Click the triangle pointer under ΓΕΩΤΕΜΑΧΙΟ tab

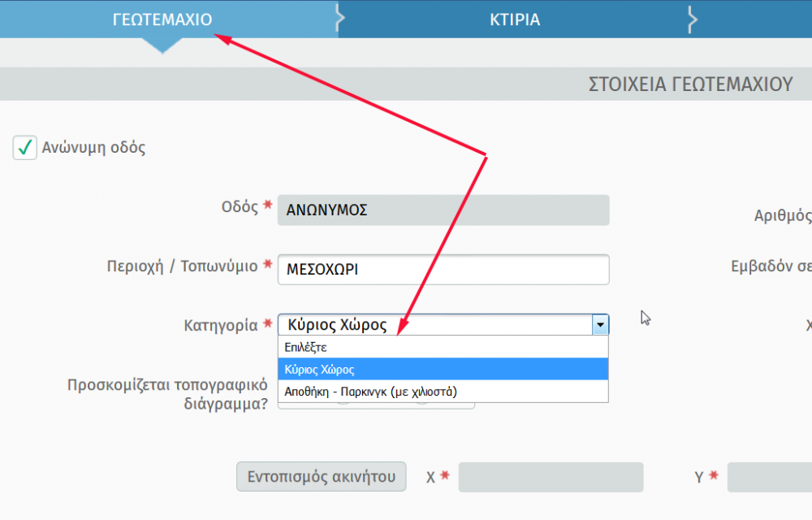click(x=162, y=46)
